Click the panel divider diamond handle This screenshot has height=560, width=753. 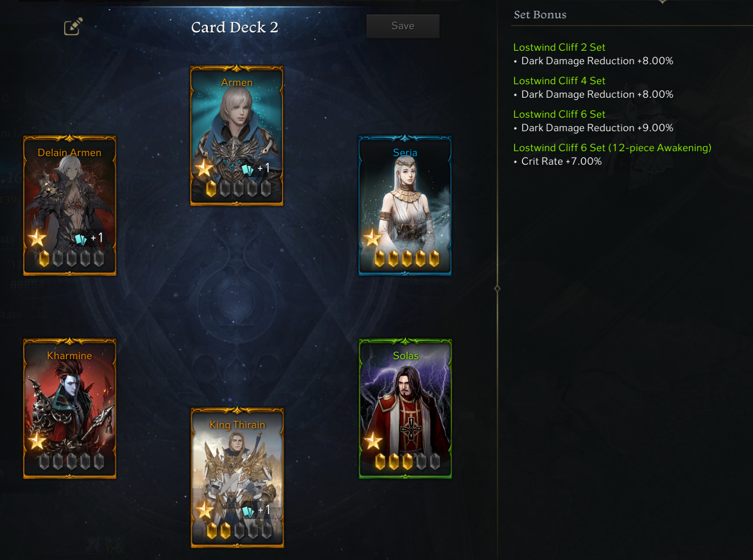tap(497, 288)
